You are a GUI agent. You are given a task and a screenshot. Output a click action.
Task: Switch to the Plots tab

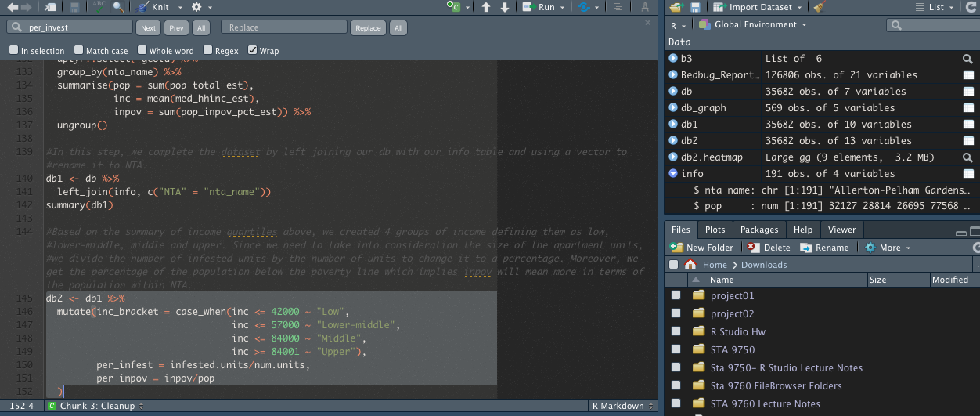coord(715,230)
